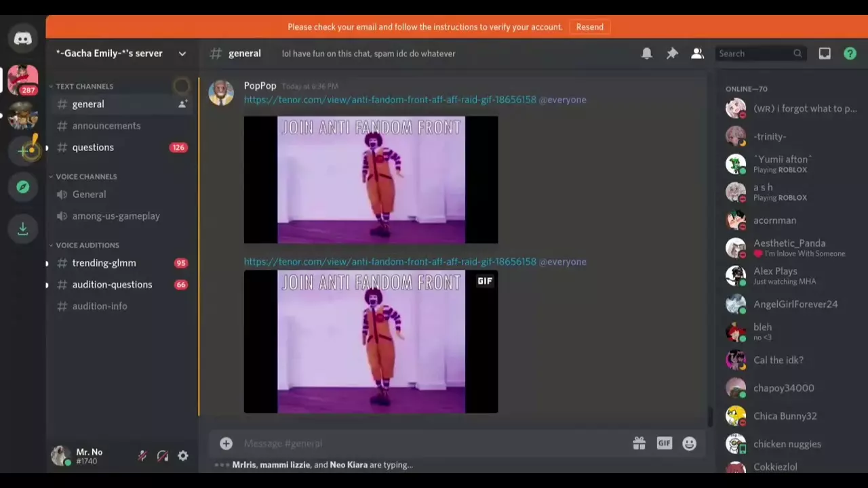Open user settings gear
Screen dimensions: 868x488
pos(183,456)
